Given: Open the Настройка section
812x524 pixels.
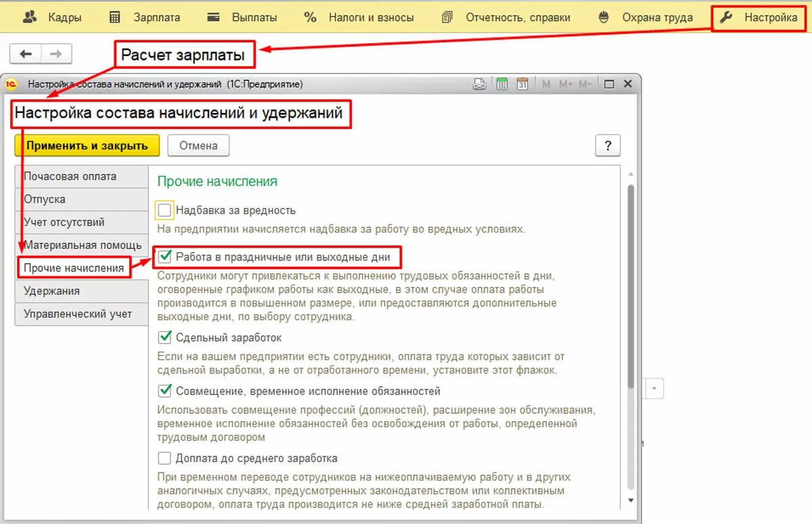Looking at the screenshot, I should point(759,18).
